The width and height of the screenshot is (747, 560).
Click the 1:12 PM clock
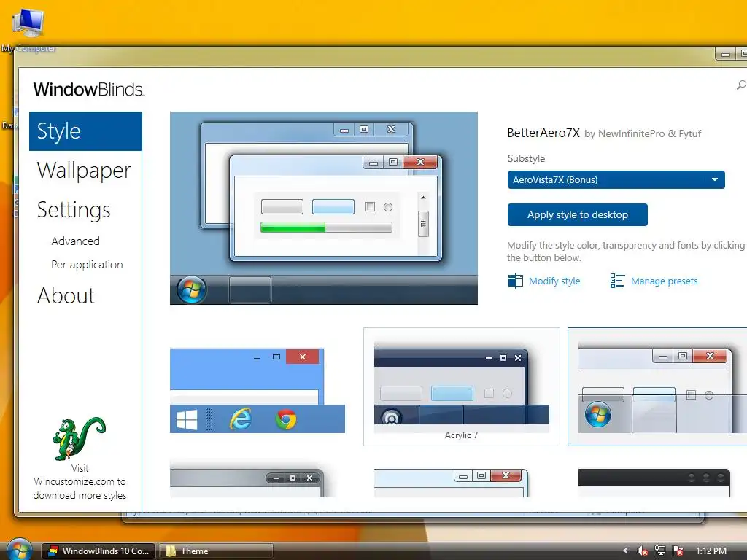711,551
